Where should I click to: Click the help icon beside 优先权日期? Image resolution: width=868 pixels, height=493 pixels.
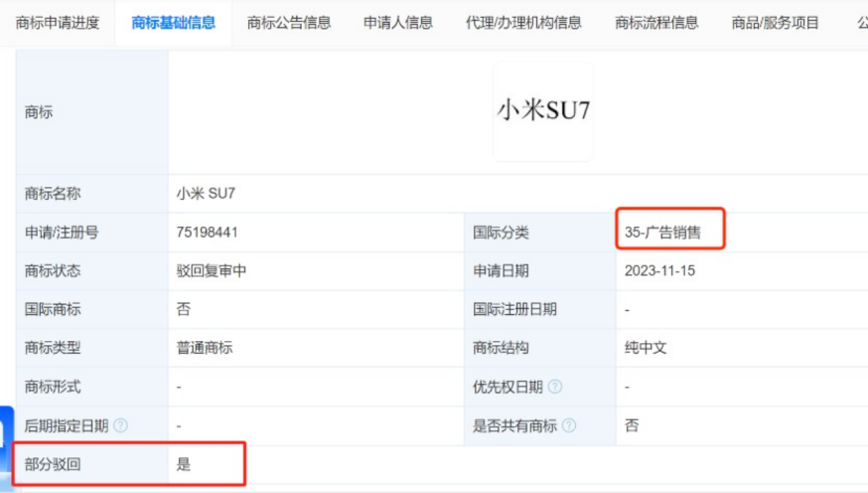pos(555,387)
